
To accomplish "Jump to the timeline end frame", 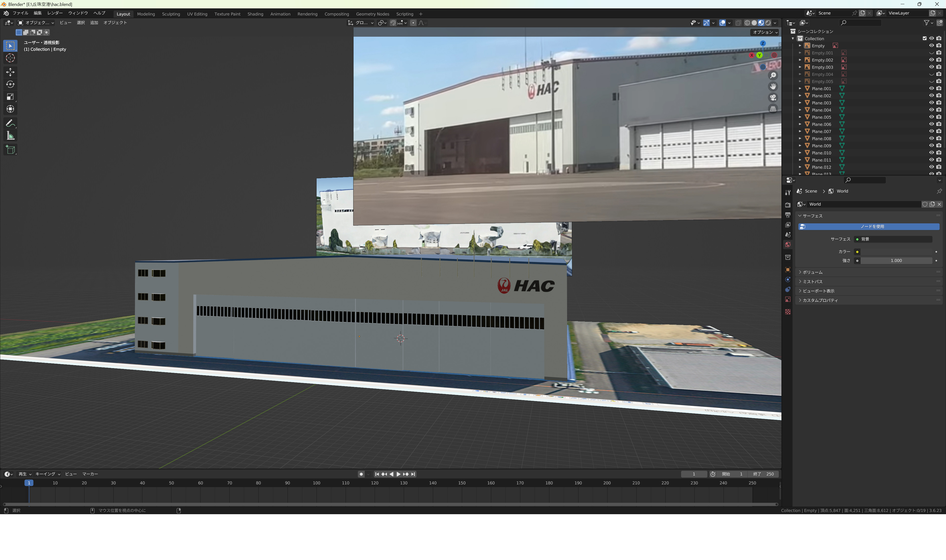I will [x=413, y=474].
